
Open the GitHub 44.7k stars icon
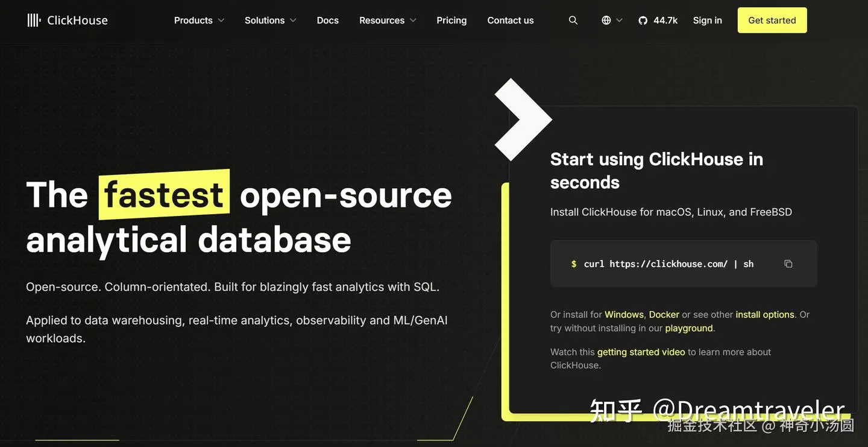point(643,21)
